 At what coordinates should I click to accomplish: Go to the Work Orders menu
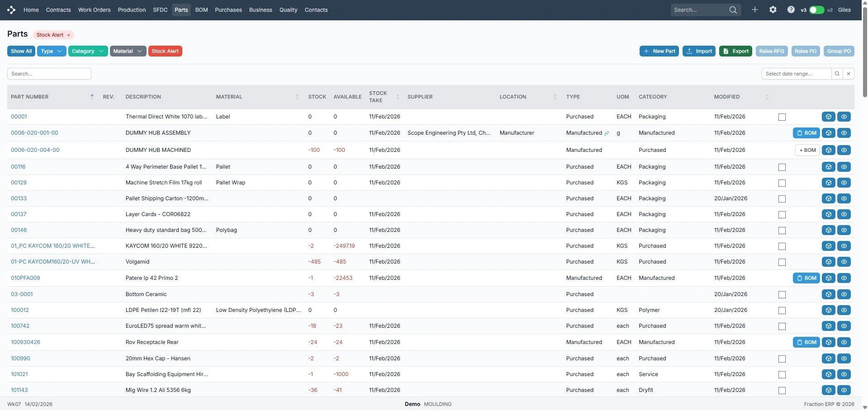[x=94, y=10]
